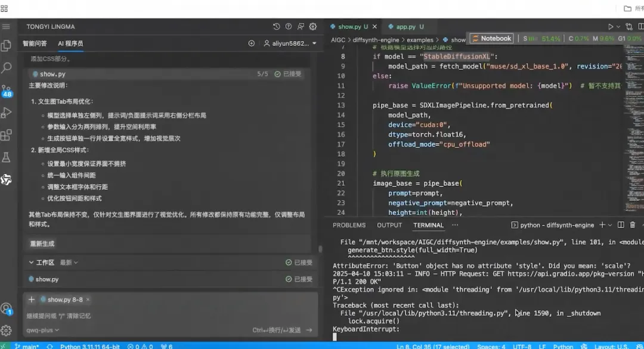
Task: Select python - diffsynth-engine terminal
Action: point(553,225)
